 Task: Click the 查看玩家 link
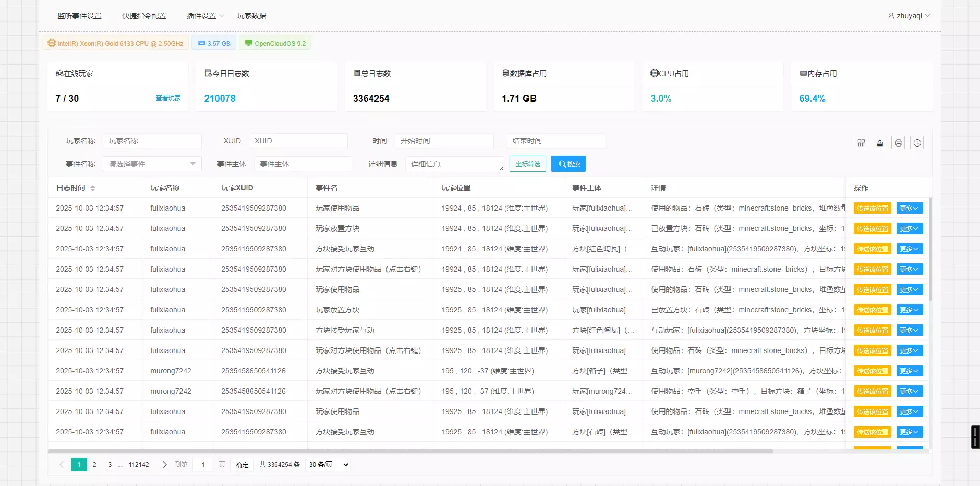(x=168, y=98)
